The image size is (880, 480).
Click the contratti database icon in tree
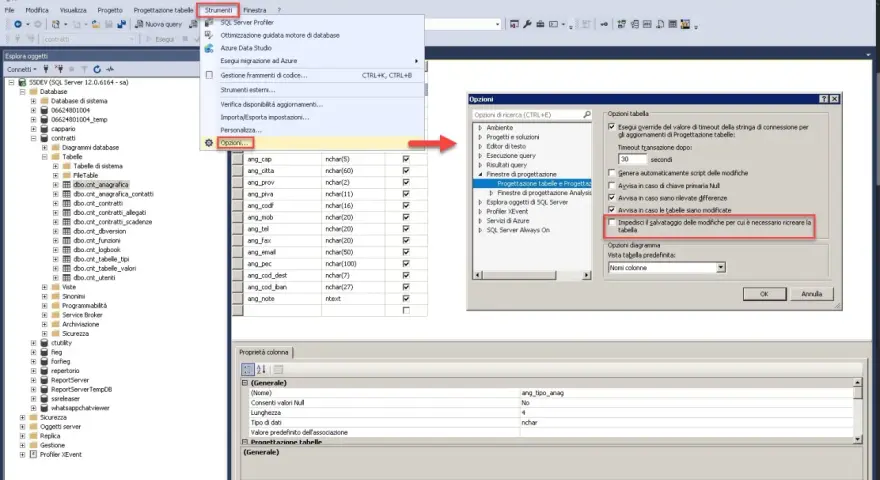[x=44, y=138]
